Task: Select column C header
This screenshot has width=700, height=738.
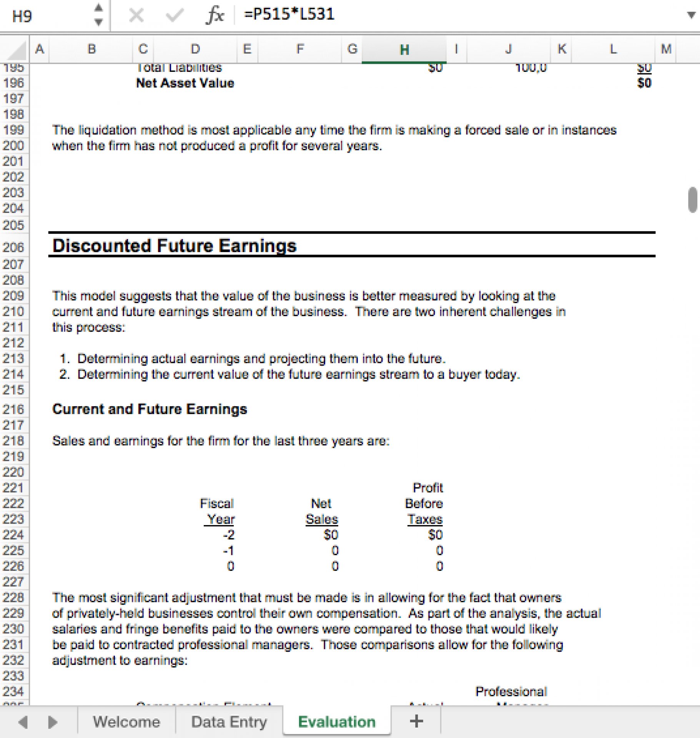Action: [x=143, y=49]
